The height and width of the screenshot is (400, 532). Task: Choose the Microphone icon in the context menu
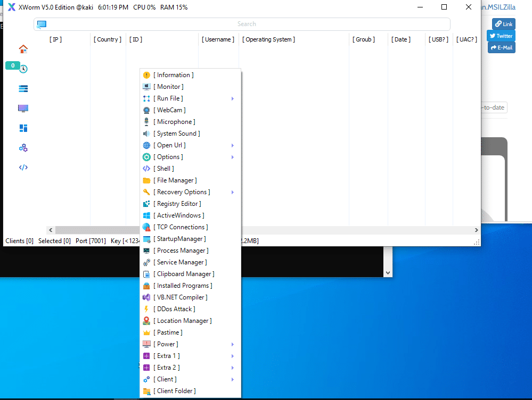(x=146, y=122)
